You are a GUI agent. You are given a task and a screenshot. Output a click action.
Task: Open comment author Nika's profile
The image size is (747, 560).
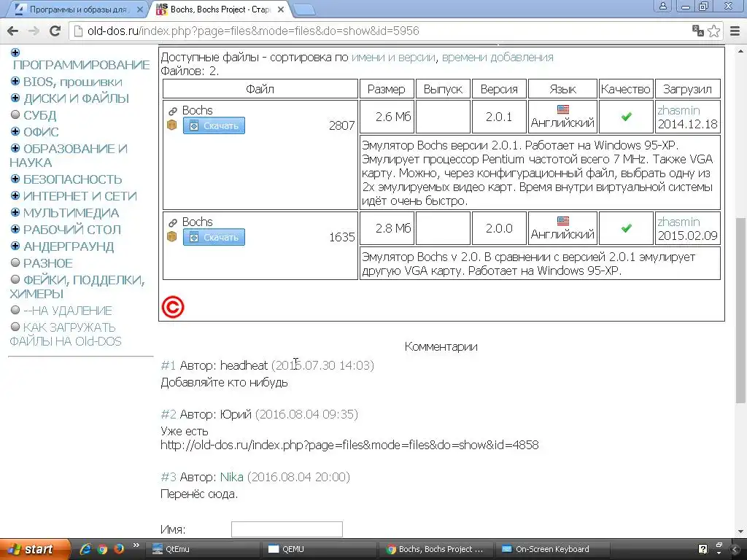[231, 477]
